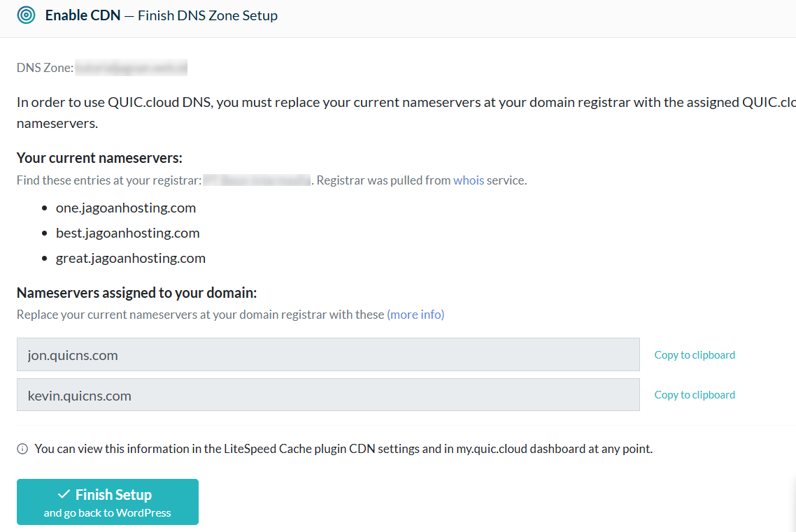Image resolution: width=796 pixels, height=532 pixels.
Task: Click the LiteSpeed Cache plugin information note
Action: [343, 449]
